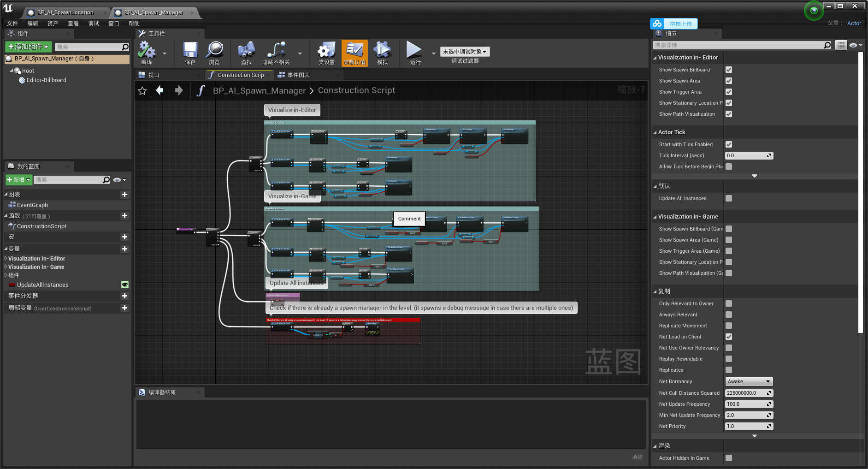
Task: Open the Compile options dropdown arrow
Action: coord(165,53)
